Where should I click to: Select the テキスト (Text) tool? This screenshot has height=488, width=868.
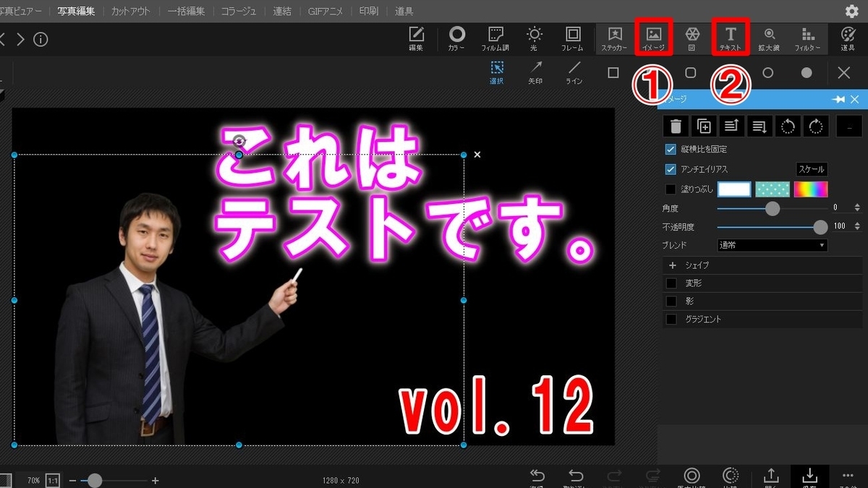731,39
